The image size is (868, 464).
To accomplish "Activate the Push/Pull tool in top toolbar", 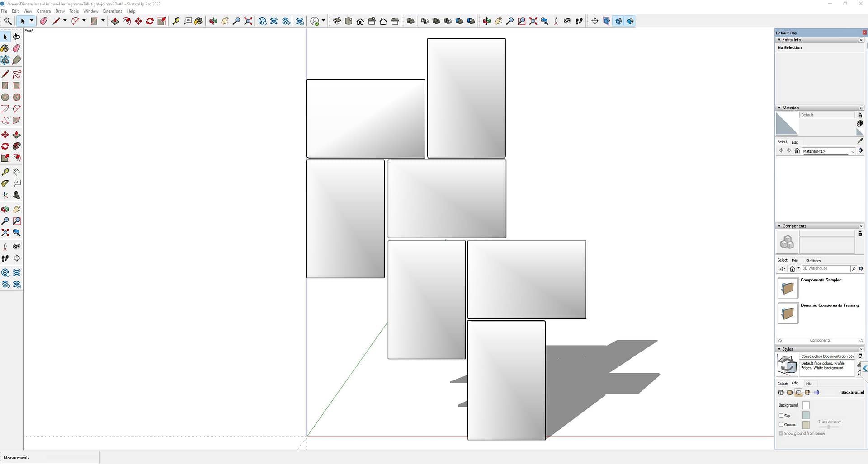I will (115, 21).
